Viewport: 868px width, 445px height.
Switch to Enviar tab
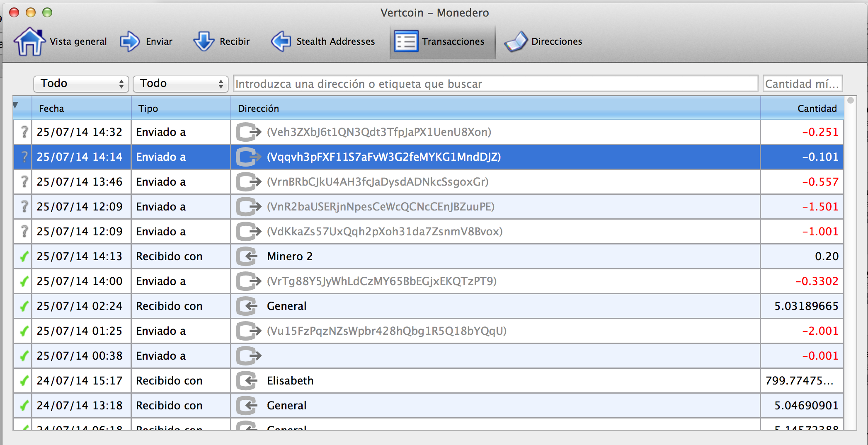pos(146,41)
